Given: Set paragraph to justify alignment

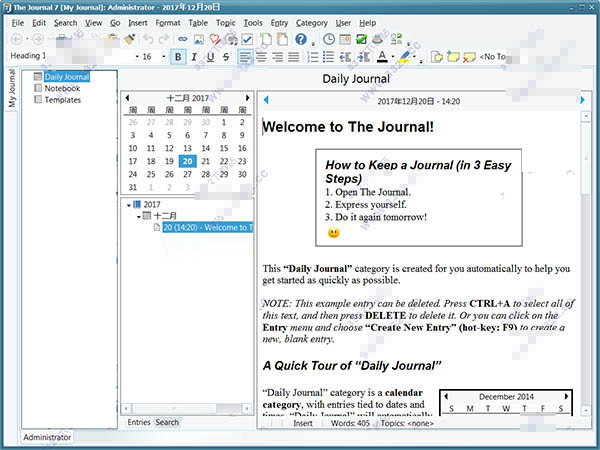Looking at the screenshot, I should 293,57.
